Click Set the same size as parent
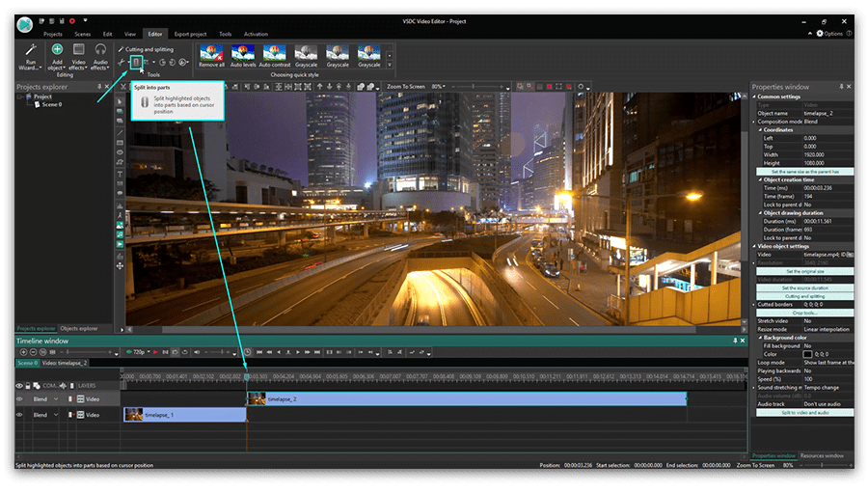The image size is (868, 492). tap(805, 172)
